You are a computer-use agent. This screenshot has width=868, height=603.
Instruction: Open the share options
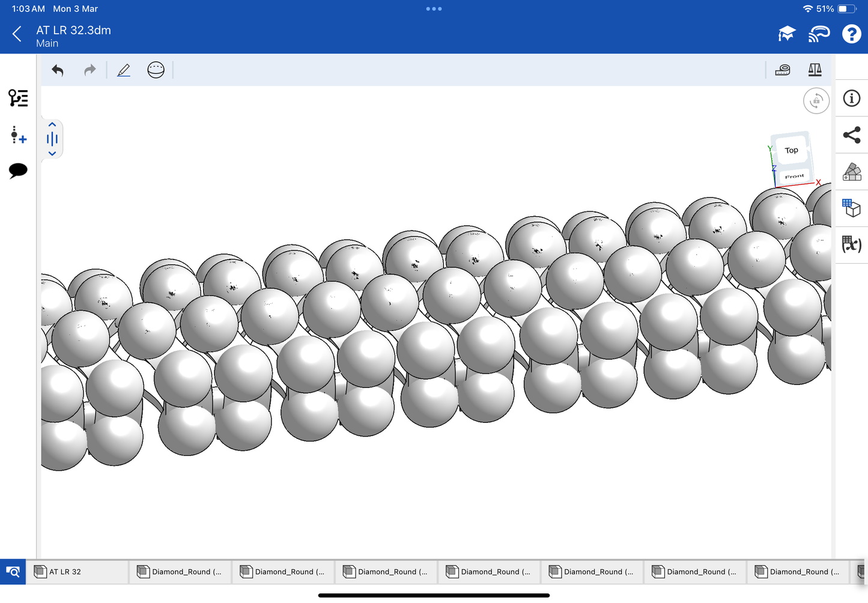point(852,135)
